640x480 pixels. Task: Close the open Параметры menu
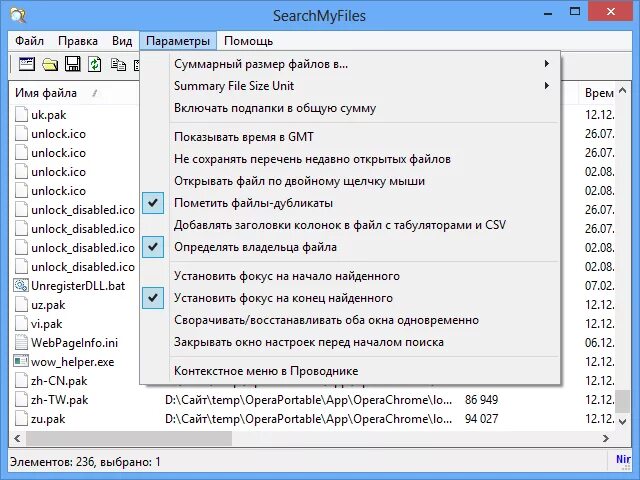coord(178,41)
